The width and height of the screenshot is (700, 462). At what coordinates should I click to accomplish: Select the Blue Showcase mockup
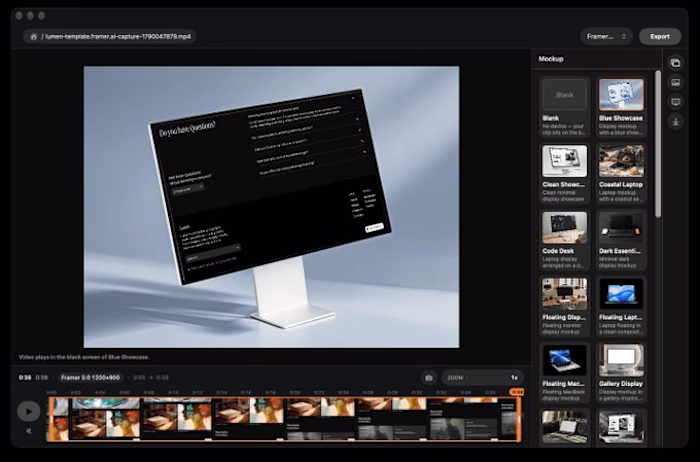point(621,107)
